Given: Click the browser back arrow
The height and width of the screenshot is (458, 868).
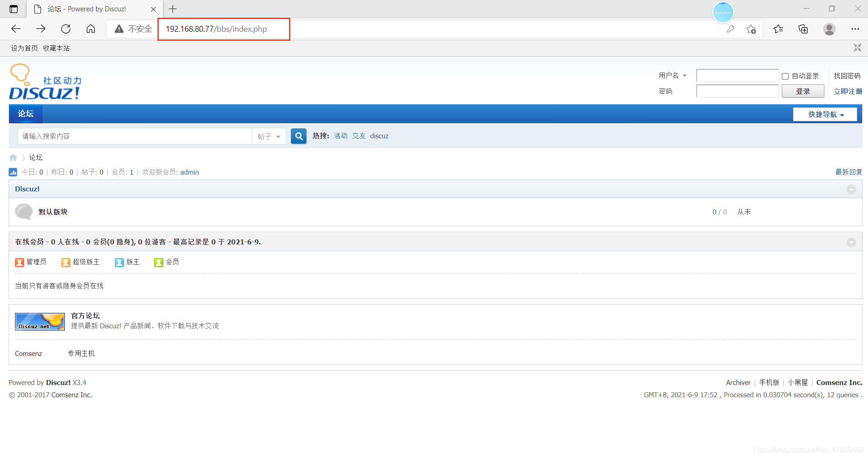Looking at the screenshot, I should tap(16, 29).
